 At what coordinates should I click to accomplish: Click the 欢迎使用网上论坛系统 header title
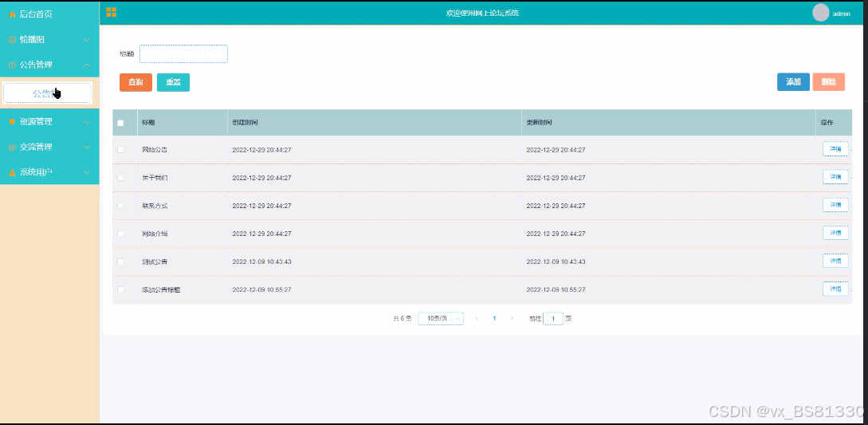[x=482, y=14]
